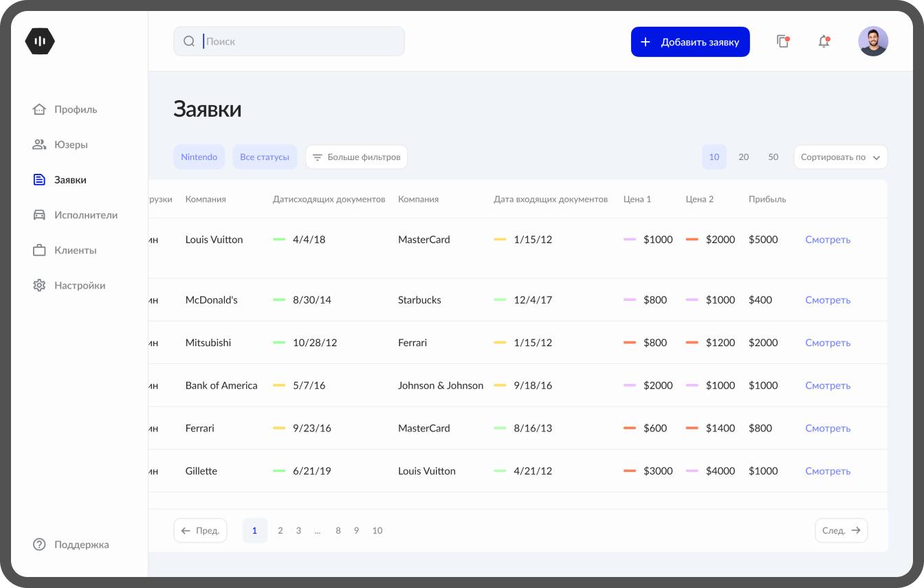The height and width of the screenshot is (588, 924).
Task: Click the $5000 profit value
Action: [x=763, y=240]
